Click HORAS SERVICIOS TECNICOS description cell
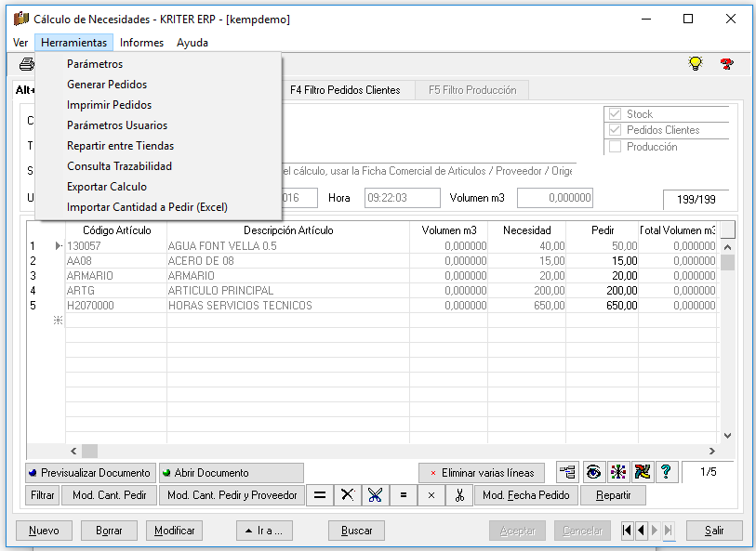The width and height of the screenshot is (756, 551). [x=288, y=306]
